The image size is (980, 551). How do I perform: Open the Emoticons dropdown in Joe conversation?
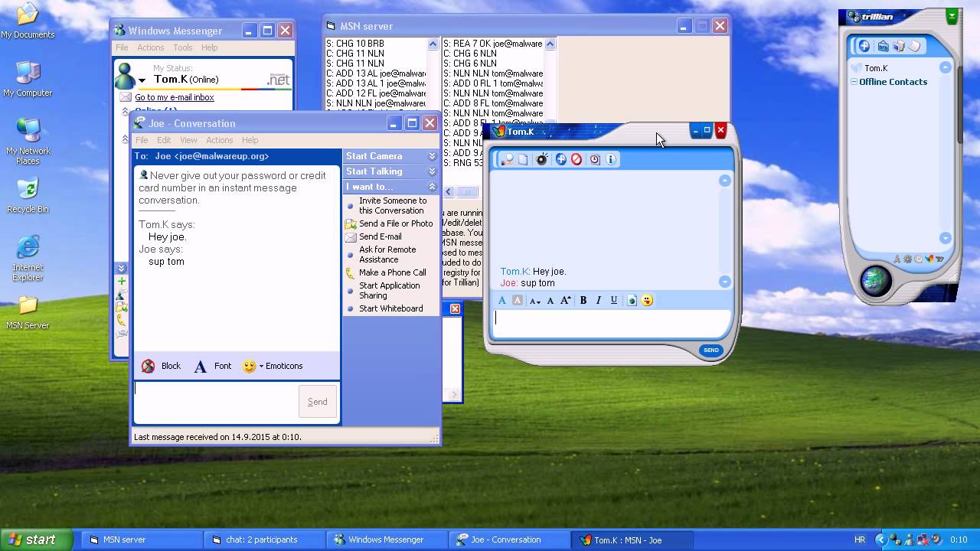pyautogui.click(x=273, y=366)
